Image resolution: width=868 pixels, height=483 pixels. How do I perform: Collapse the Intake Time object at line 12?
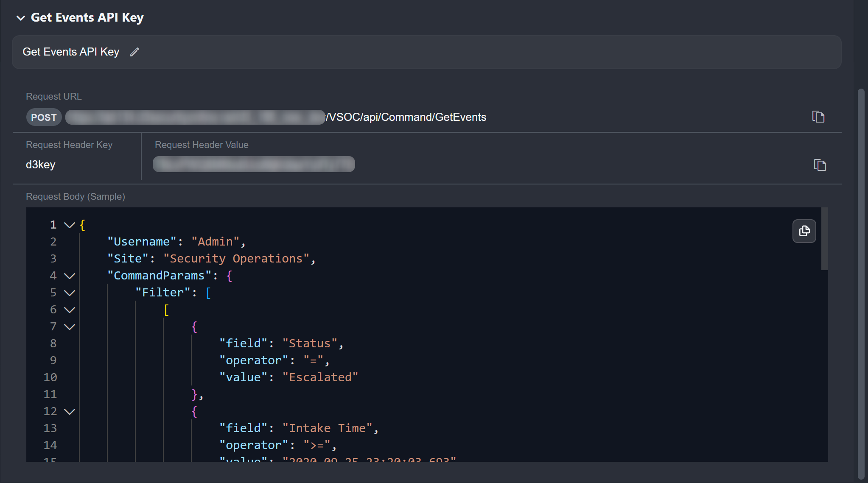tap(70, 411)
